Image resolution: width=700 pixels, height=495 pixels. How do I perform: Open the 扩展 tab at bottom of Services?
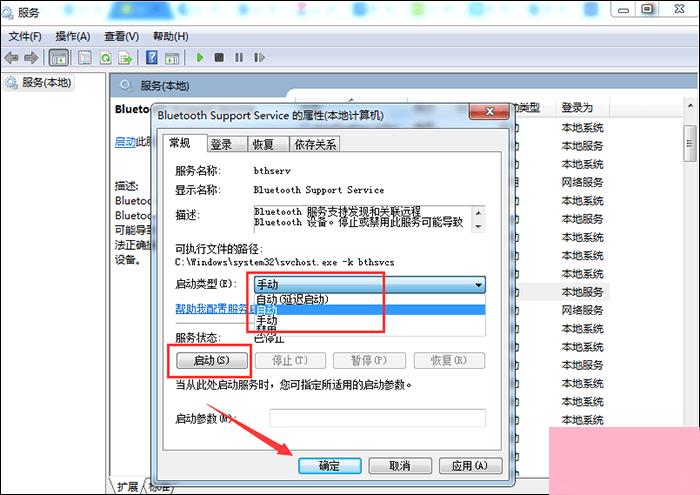click(x=127, y=486)
